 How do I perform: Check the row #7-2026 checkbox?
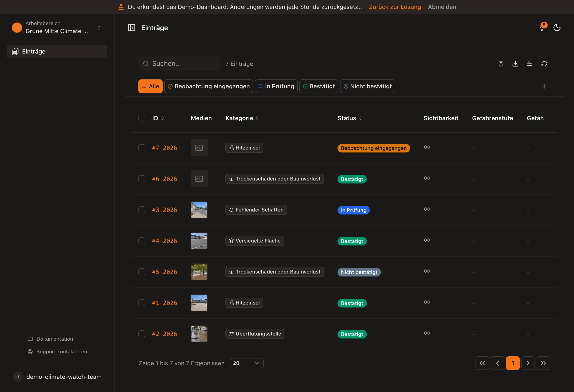(x=142, y=148)
